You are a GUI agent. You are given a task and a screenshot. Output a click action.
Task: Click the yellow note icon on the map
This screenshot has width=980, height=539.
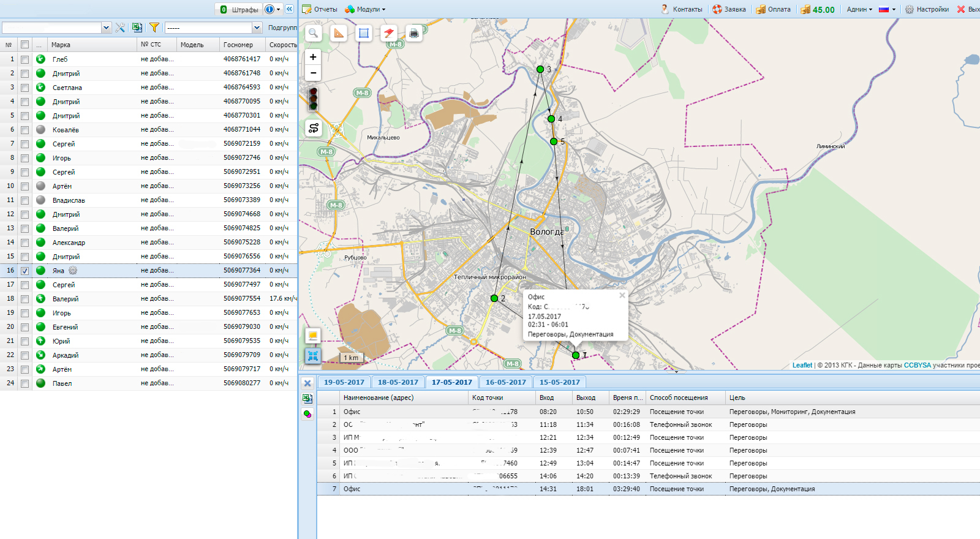(313, 336)
